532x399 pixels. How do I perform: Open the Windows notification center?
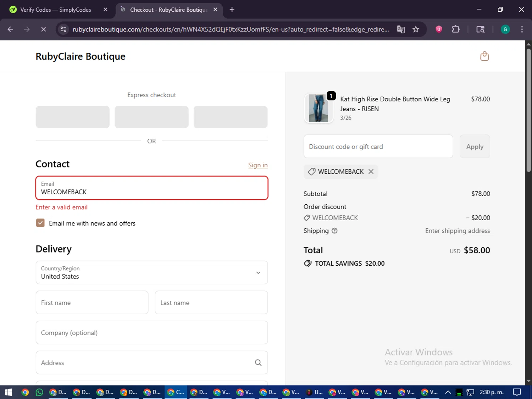click(x=517, y=392)
